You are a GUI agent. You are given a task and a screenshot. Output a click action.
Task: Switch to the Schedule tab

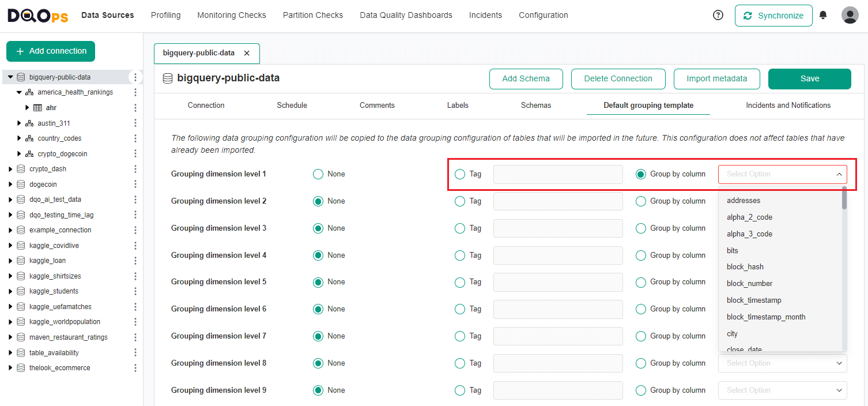292,106
